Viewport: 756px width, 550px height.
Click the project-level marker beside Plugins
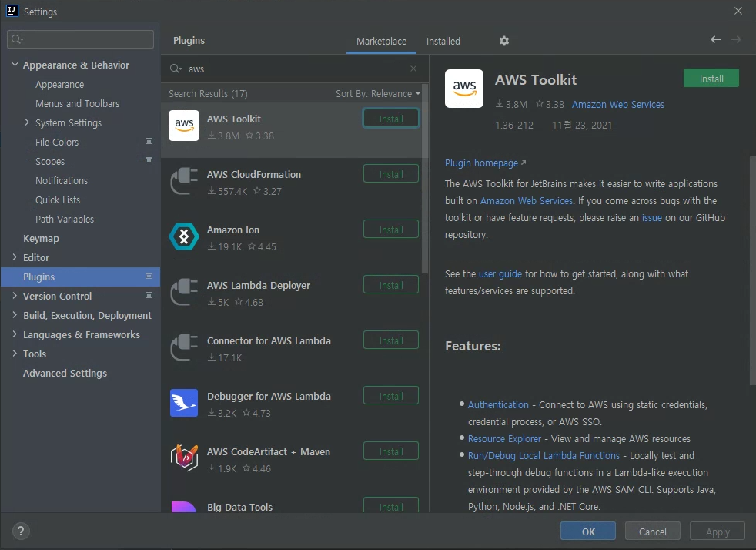pos(149,276)
